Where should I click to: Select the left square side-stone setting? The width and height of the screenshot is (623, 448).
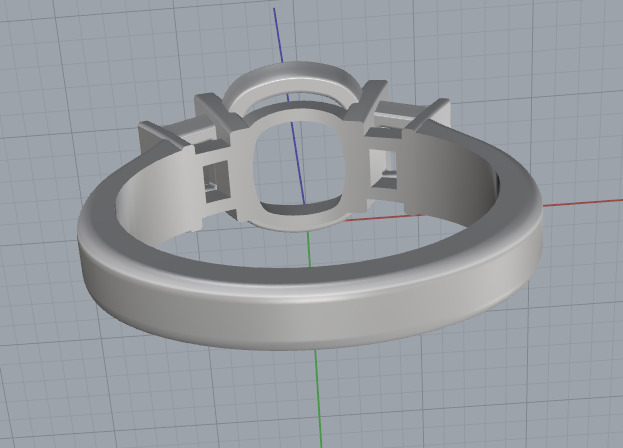pos(217,182)
